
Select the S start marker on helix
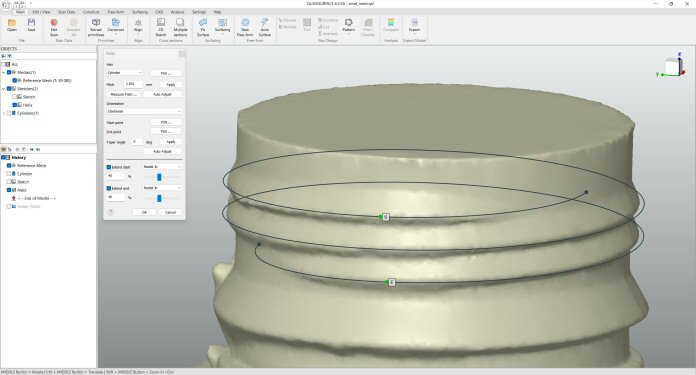point(386,217)
